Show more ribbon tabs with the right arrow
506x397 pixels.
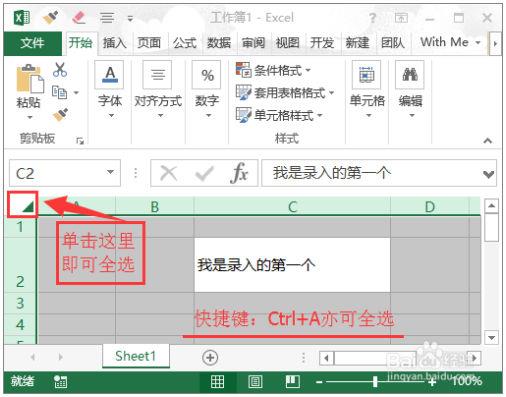(495, 43)
